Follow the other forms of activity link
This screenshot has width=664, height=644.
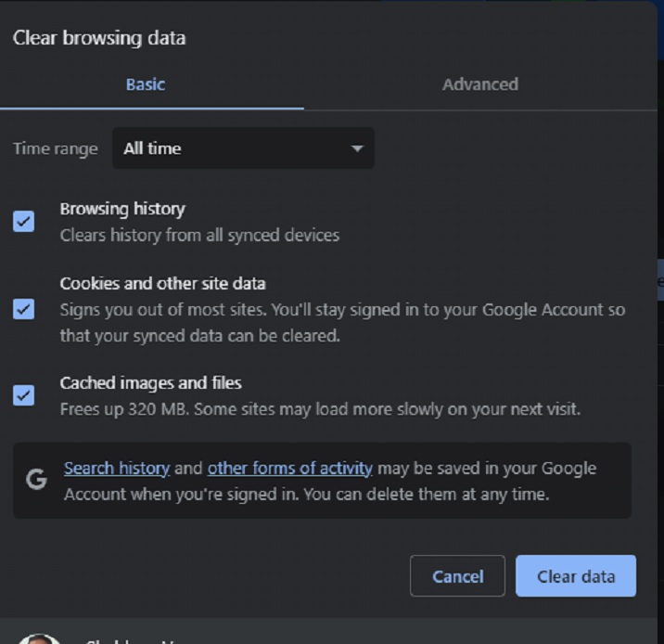coord(289,469)
